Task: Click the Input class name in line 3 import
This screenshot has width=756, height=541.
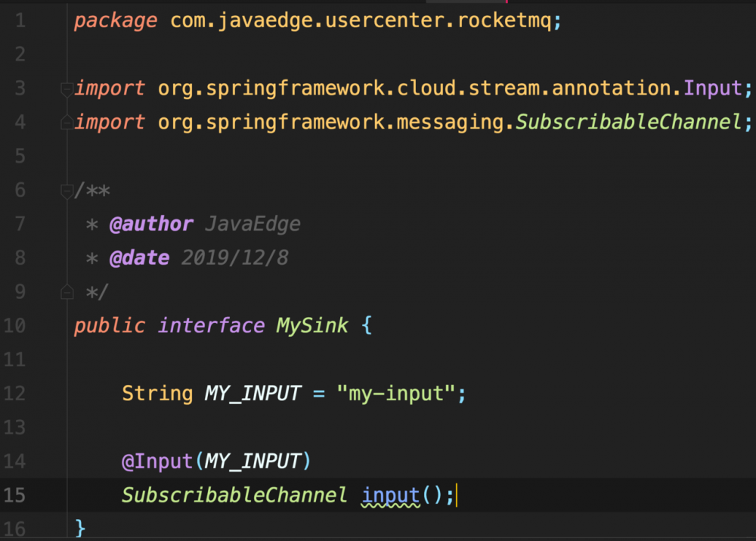Action: click(713, 89)
